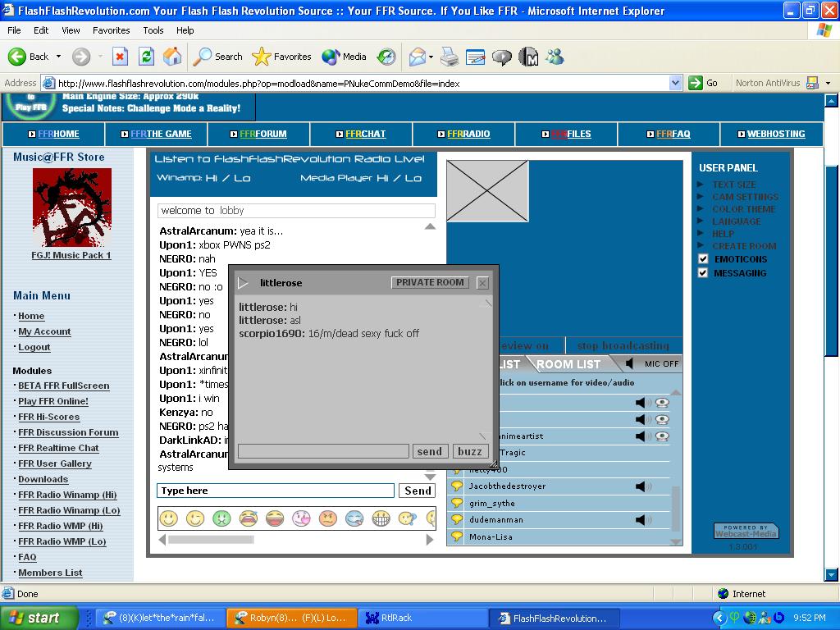The height and width of the screenshot is (630, 840).
Task: Click speaker icon in dudemanman row
Action: (642, 519)
